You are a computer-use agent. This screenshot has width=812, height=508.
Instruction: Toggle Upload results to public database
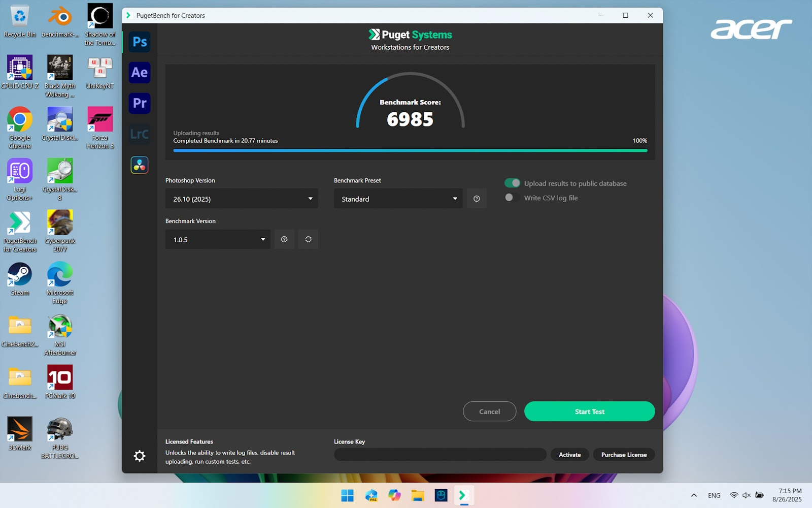click(x=512, y=183)
